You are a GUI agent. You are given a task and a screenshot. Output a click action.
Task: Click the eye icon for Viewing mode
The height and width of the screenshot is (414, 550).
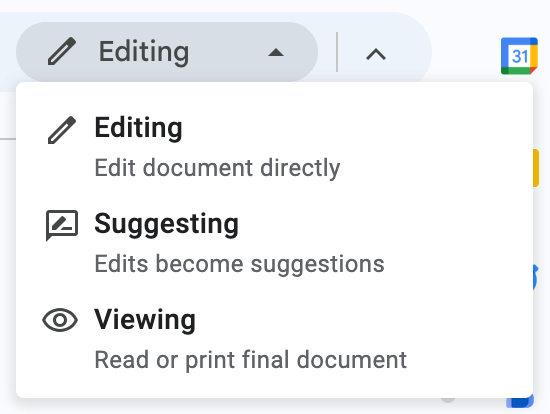[60, 320]
